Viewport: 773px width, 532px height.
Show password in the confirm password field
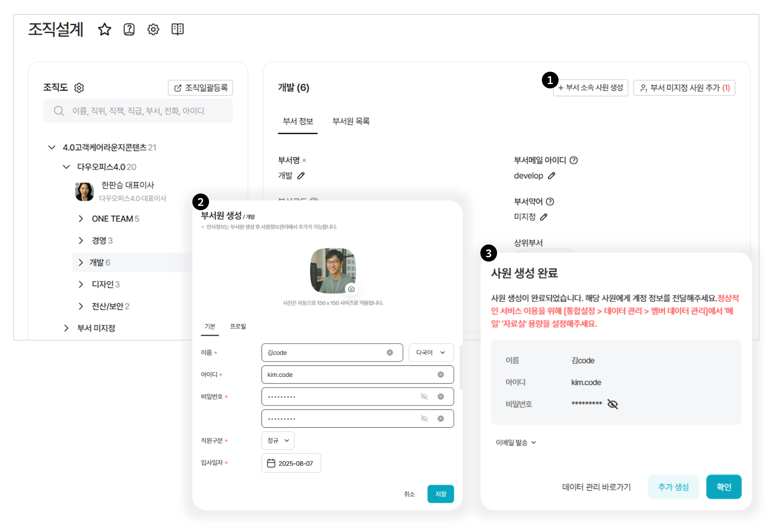coord(424,419)
